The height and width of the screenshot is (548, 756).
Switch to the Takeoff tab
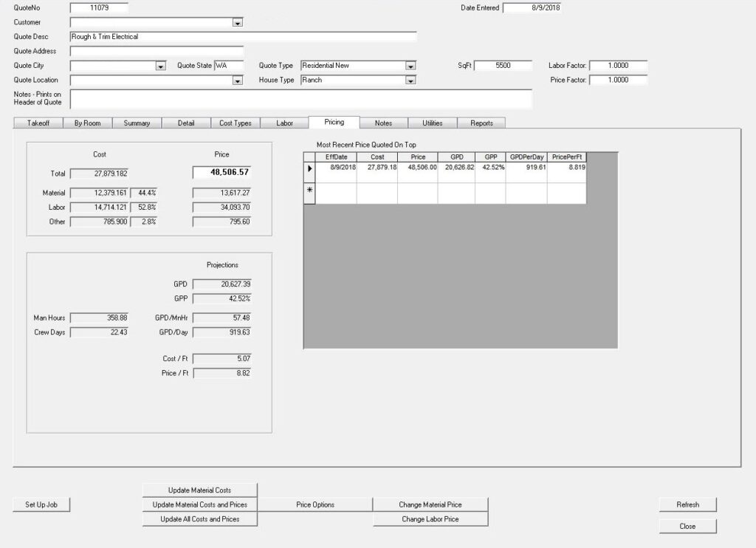coord(38,123)
